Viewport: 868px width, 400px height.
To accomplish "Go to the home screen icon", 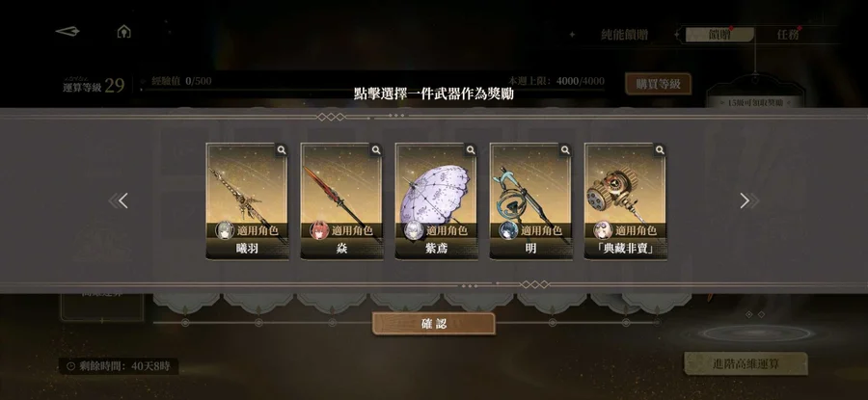I will (124, 32).
